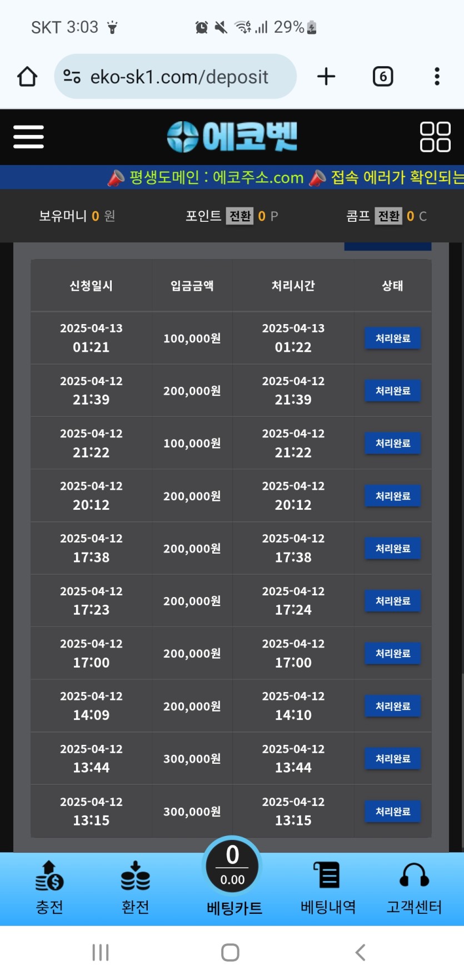Click the eko-sk1.com/deposit address bar

[x=179, y=77]
